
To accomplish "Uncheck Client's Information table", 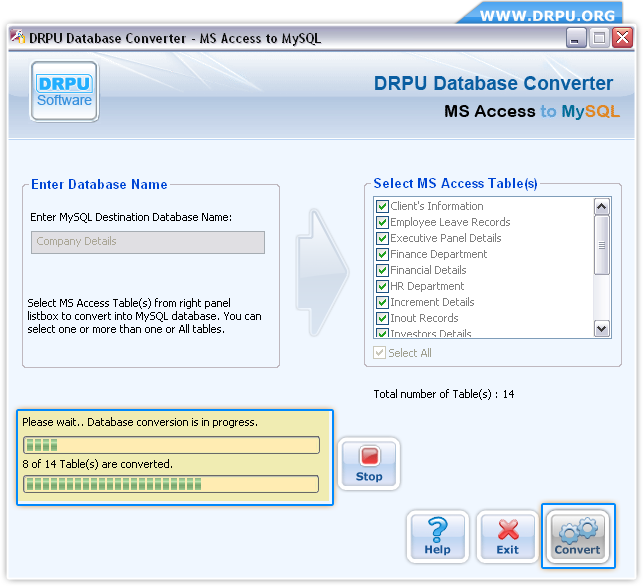I will [x=382, y=206].
